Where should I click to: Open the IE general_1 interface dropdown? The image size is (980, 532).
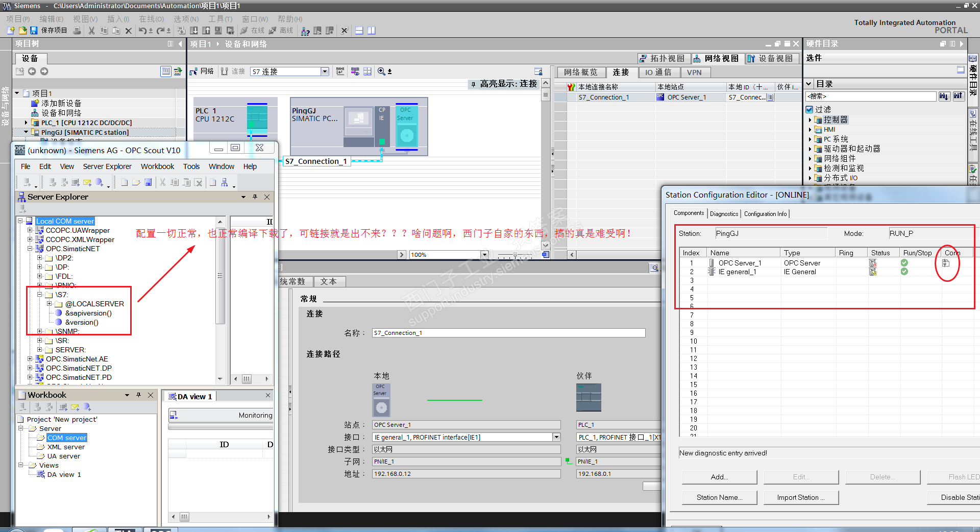point(556,437)
